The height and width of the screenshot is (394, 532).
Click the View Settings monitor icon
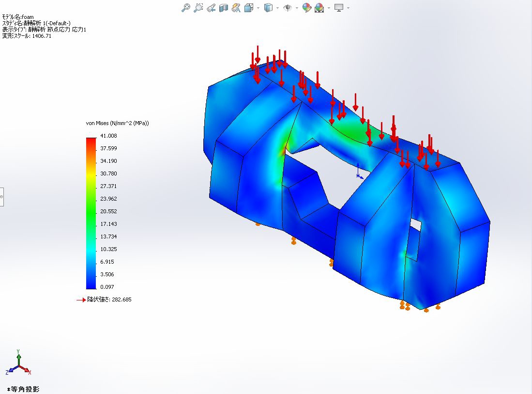(339, 8)
